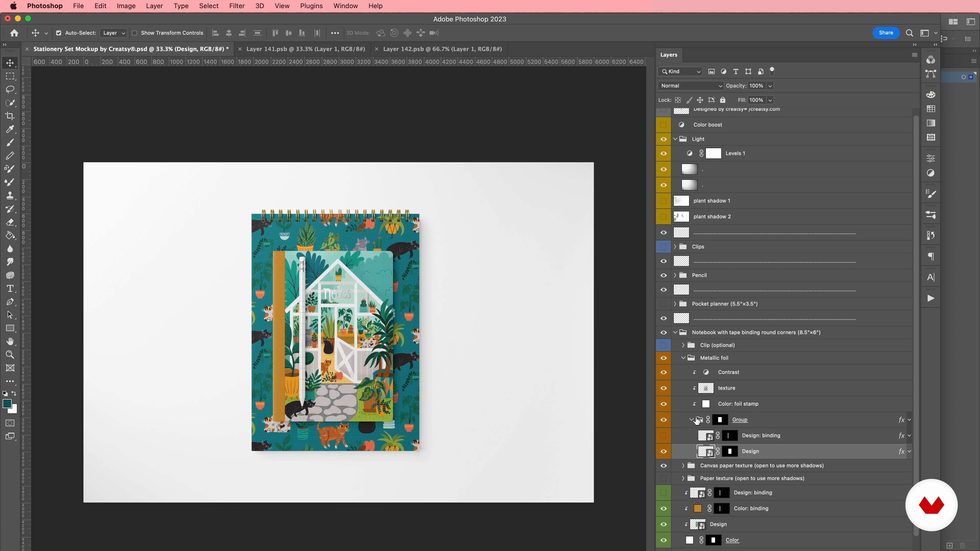Viewport: 980px width, 551px height.
Task: Select the Move tool
Action: [10, 63]
